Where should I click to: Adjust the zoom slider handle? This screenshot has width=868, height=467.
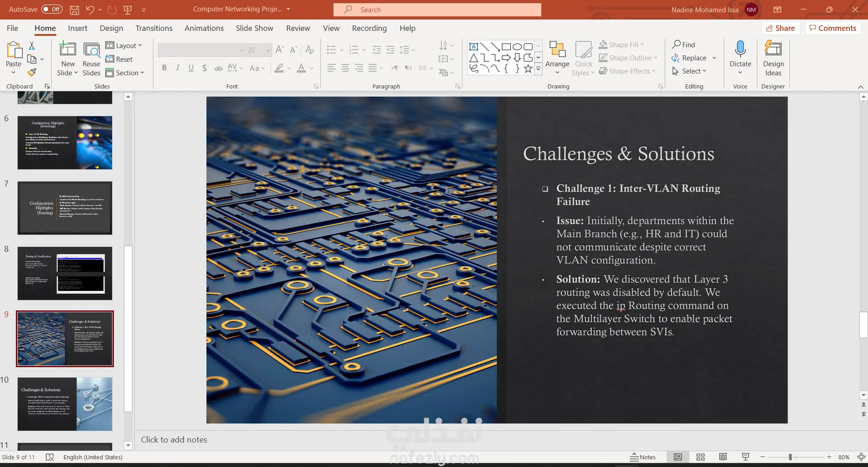pos(790,457)
